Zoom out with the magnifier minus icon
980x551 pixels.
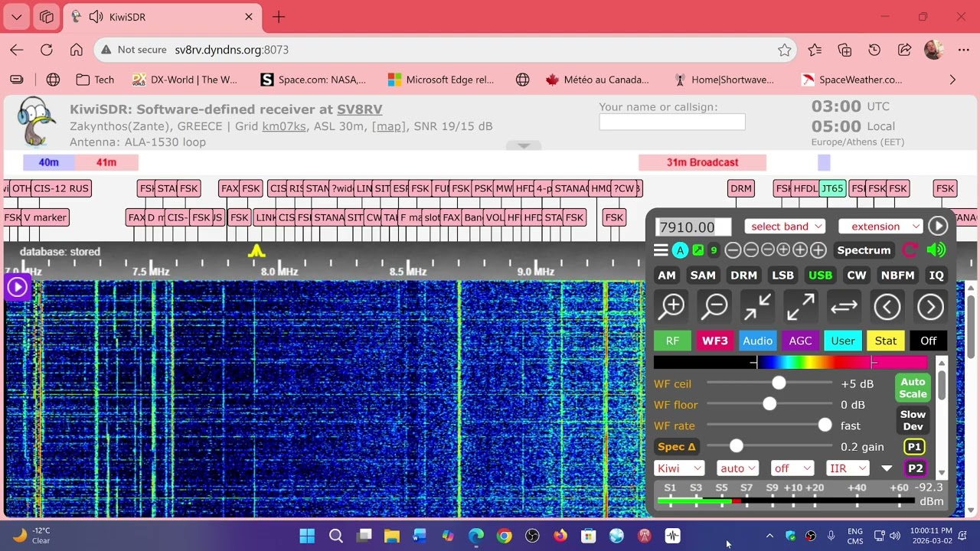[x=715, y=307]
